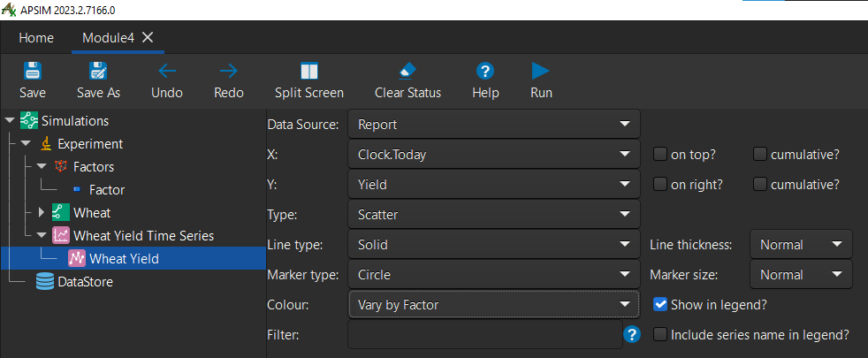The width and height of the screenshot is (868, 358).
Task: Close the Module4 tab with X
Action: [148, 37]
